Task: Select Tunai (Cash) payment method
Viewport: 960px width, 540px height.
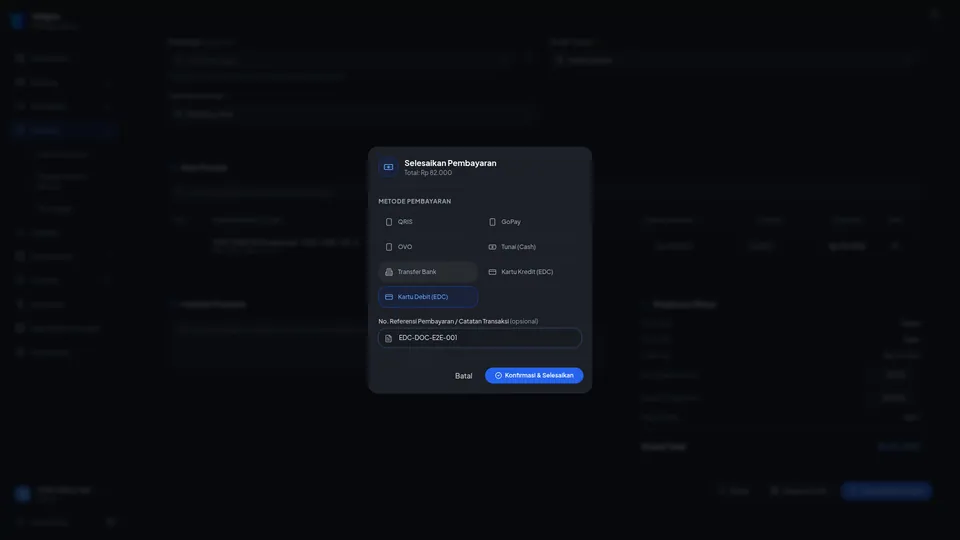Action: (531, 247)
